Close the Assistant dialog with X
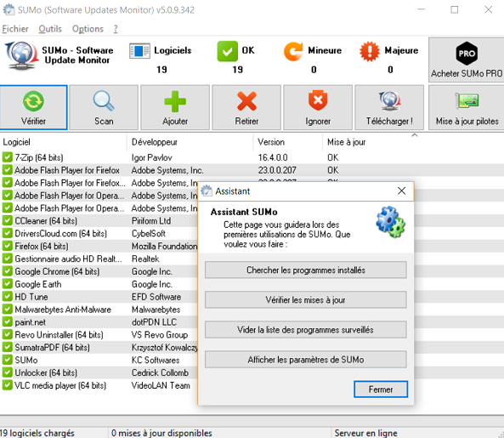Screen dimensions: 504x438 point(401,191)
